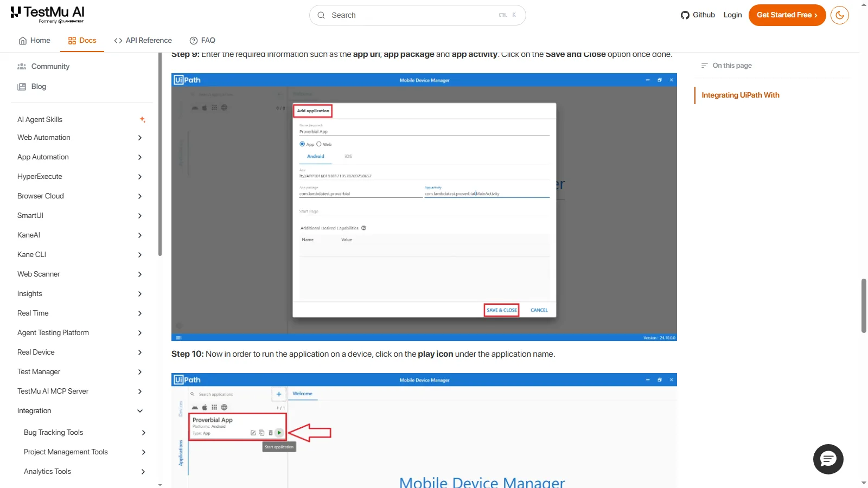The height and width of the screenshot is (488, 868).
Task: Expand the Test Manager chevron
Action: pos(140,372)
